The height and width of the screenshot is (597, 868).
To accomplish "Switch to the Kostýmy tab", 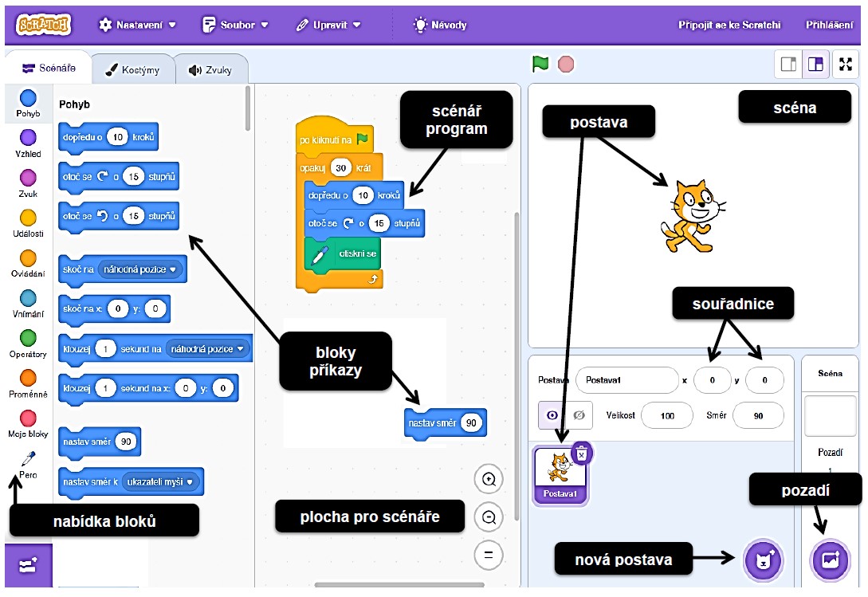I will pyautogui.click(x=132, y=70).
